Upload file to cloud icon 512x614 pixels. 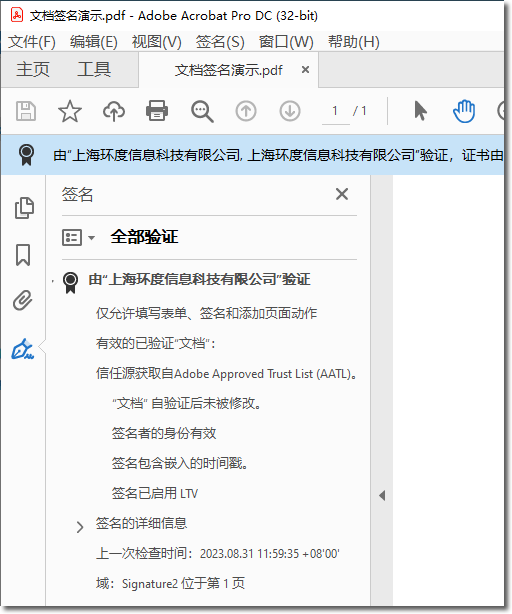[114, 111]
